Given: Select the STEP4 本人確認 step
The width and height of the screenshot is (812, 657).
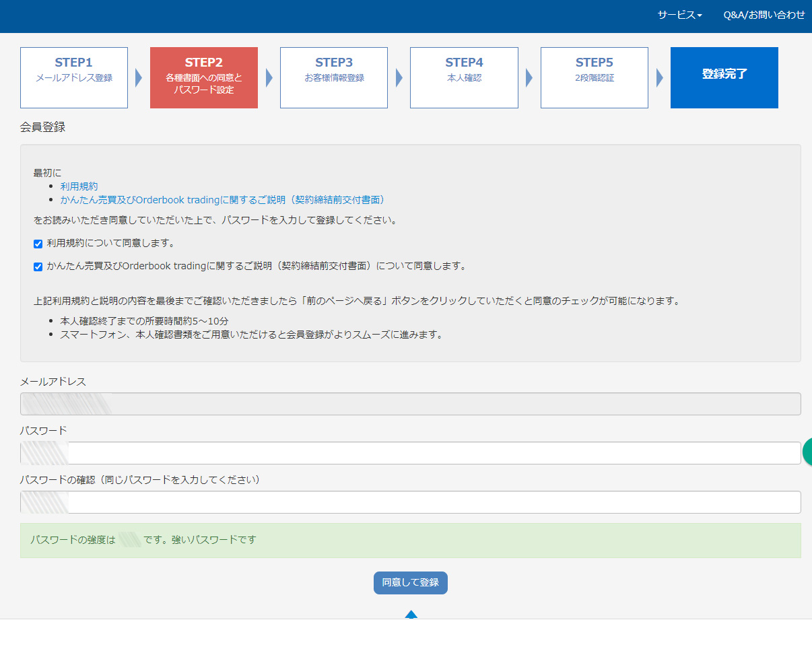Looking at the screenshot, I should point(464,77).
